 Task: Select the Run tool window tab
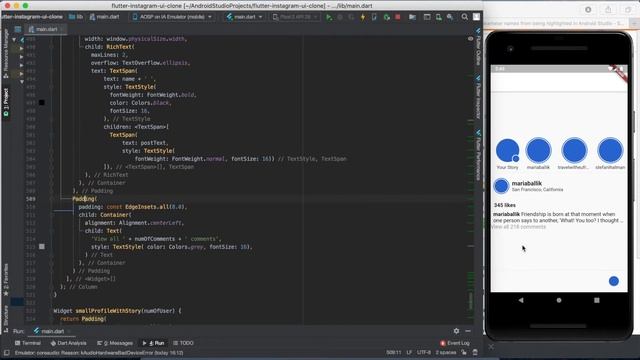[153, 343]
